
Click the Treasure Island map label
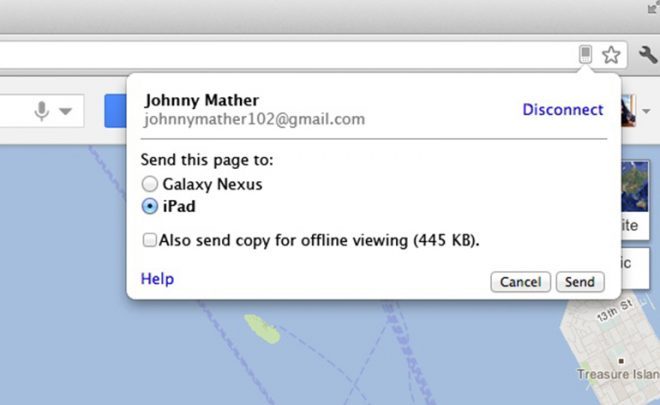(618, 374)
